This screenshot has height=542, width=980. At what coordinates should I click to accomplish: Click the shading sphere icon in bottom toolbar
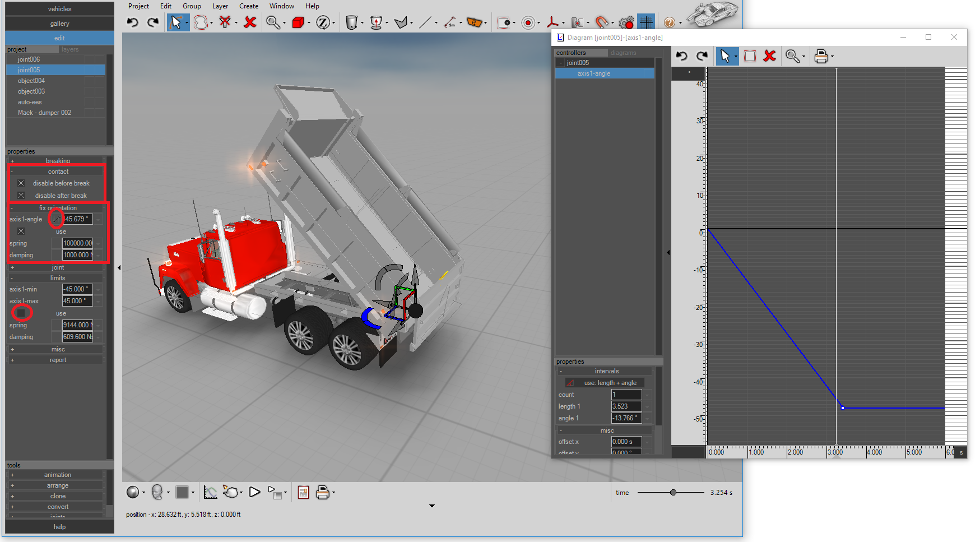point(133,492)
